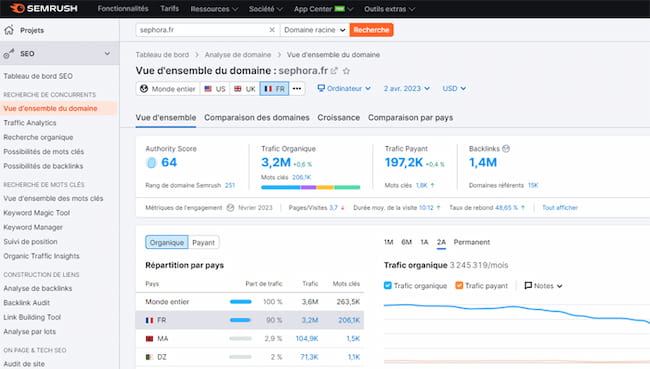Clear the sephora.fr search field
The width and height of the screenshot is (650, 369).
[x=272, y=30]
